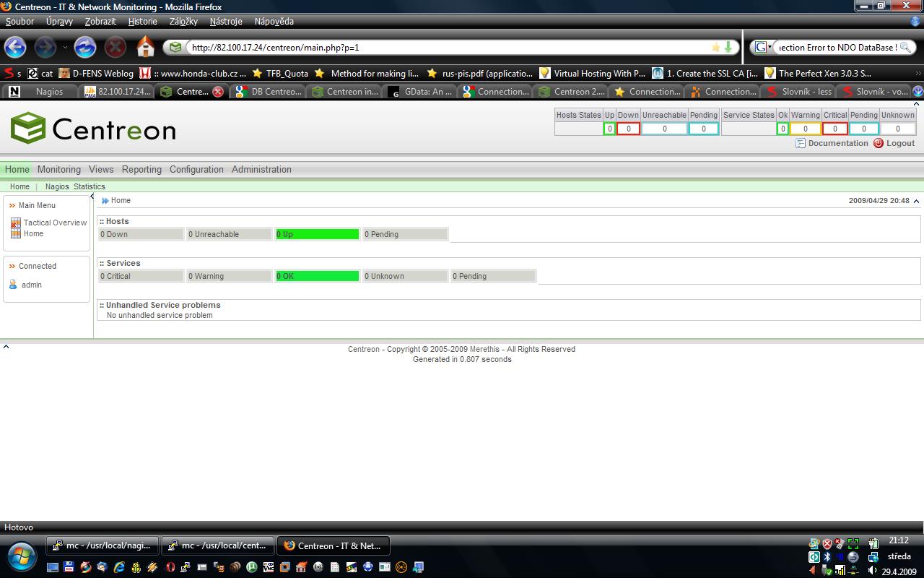
Task: Open the Reporting menu in Centreon
Action: (141, 169)
